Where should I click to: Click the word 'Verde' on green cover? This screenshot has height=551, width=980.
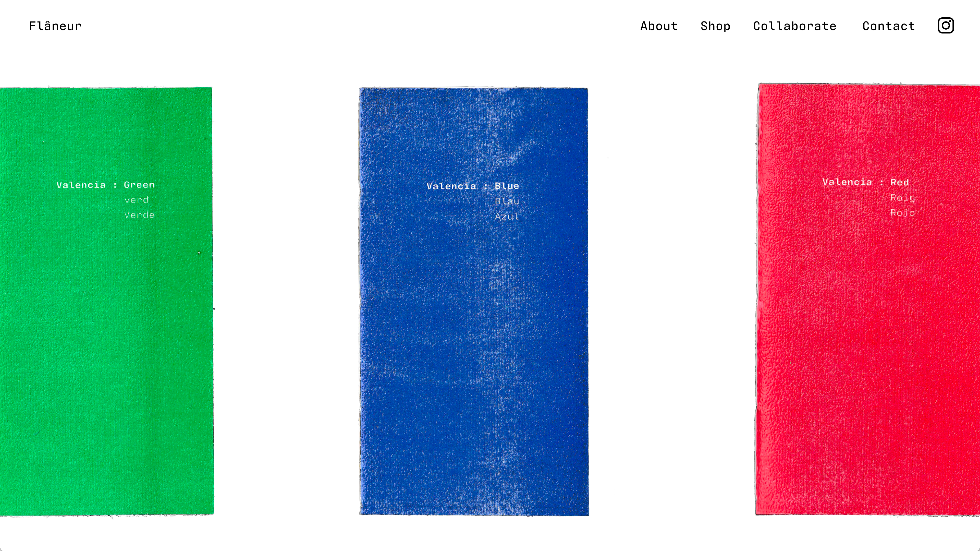coord(139,215)
